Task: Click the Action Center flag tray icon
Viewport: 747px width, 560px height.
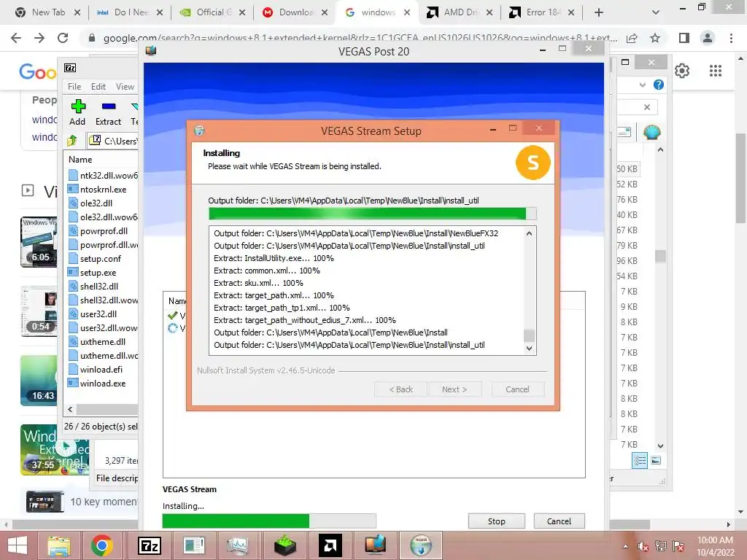Action: (x=678, y=546)
